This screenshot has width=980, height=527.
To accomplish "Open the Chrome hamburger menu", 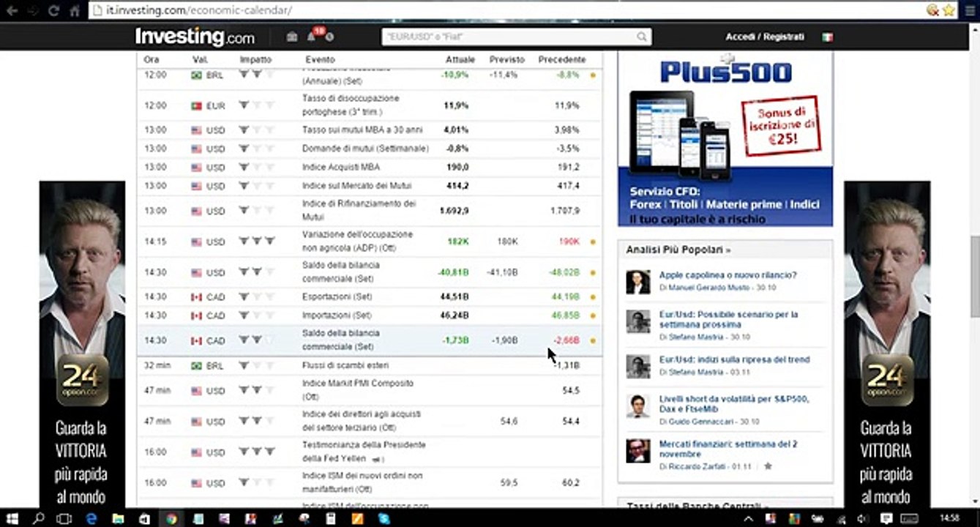I will pyautogui.click(x=970, y=10).
